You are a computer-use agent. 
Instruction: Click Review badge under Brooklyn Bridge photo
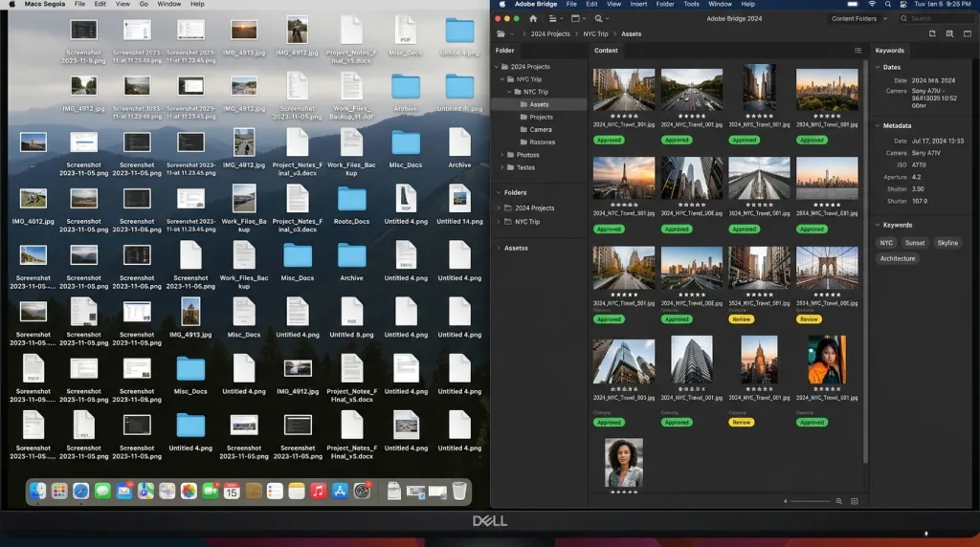[x=809, y=319]
